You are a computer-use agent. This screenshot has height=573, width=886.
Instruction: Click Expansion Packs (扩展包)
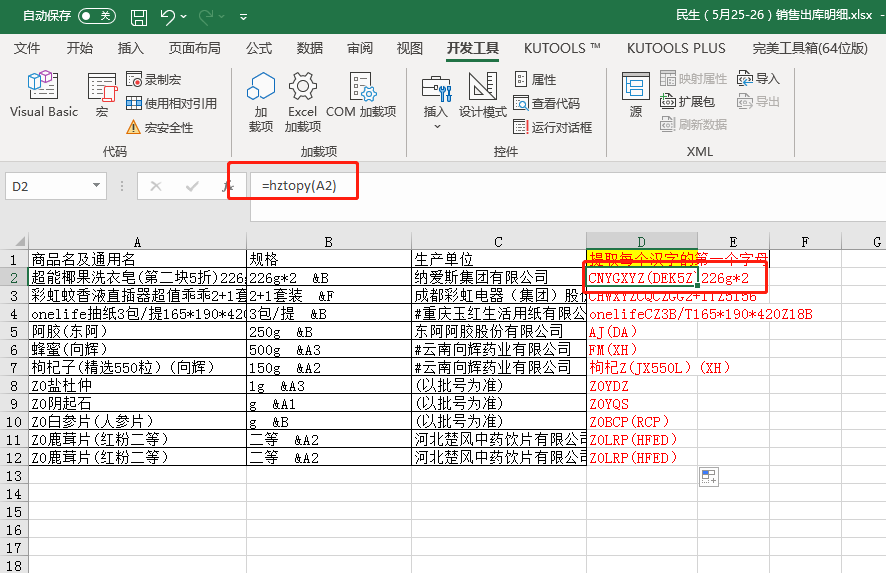(x=687, y=102)
